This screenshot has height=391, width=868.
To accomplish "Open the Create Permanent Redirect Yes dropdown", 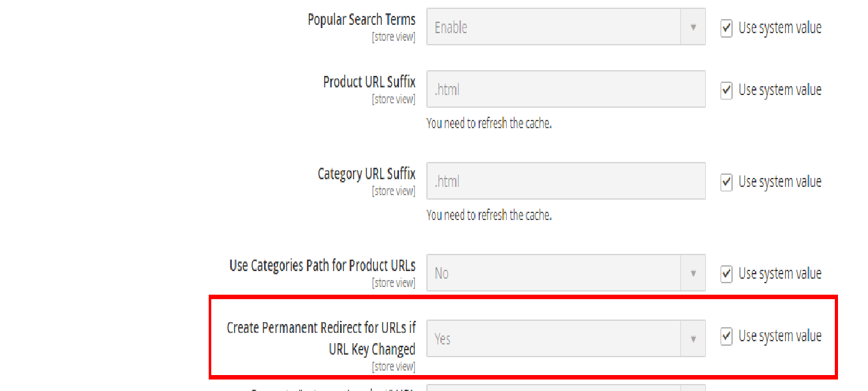I will 565,338.
